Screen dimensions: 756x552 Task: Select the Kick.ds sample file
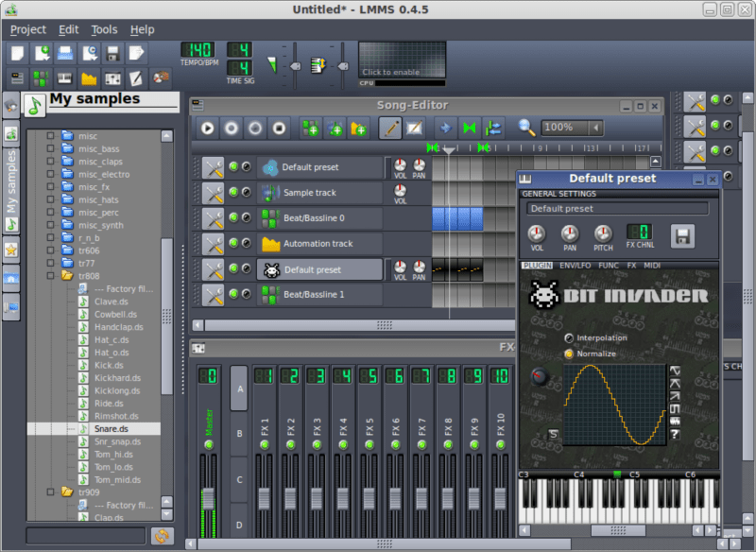pos(109,365)
